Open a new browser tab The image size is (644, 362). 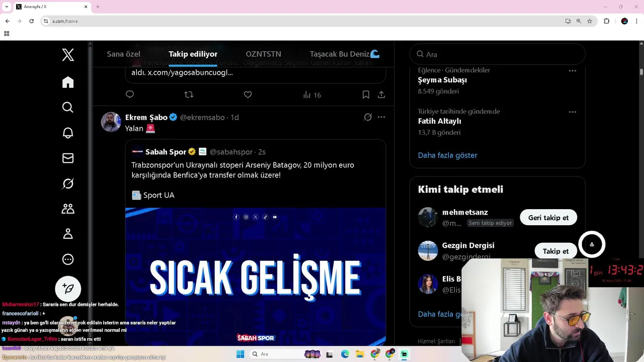[x=98, y=7]
